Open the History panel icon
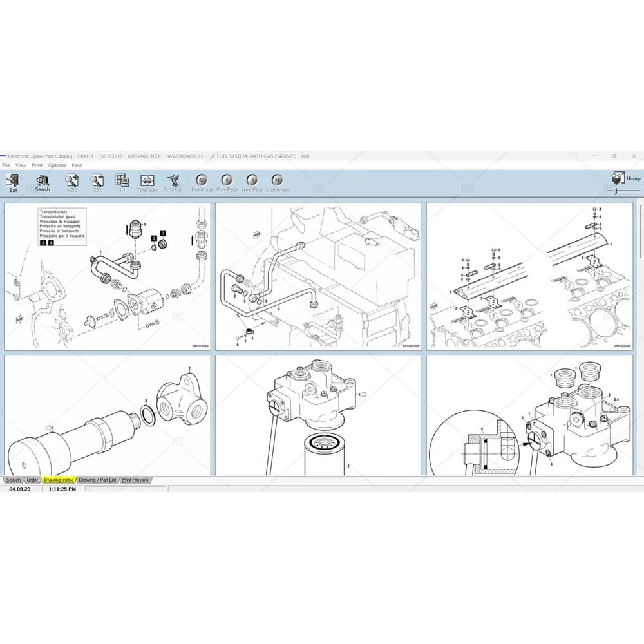 coord(617,178)
